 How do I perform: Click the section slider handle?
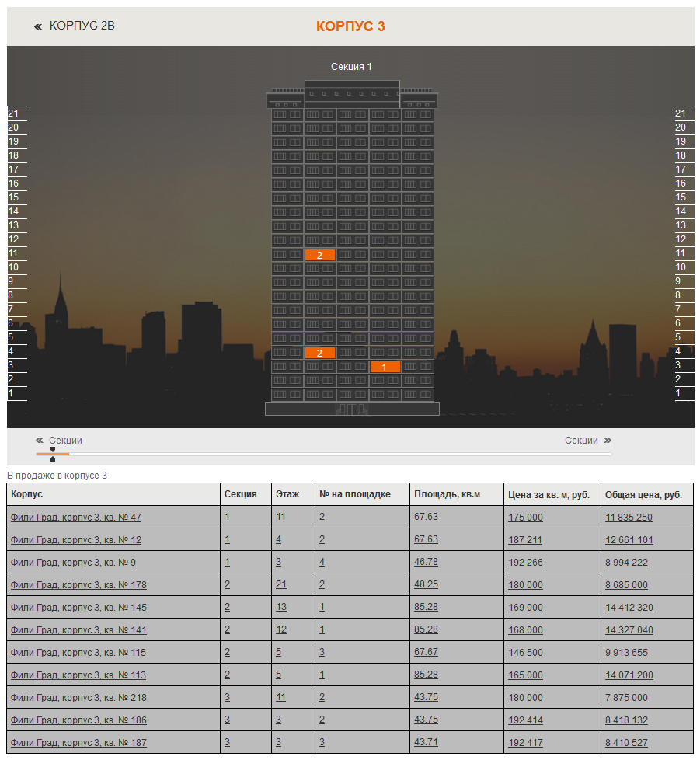[53, 454]
